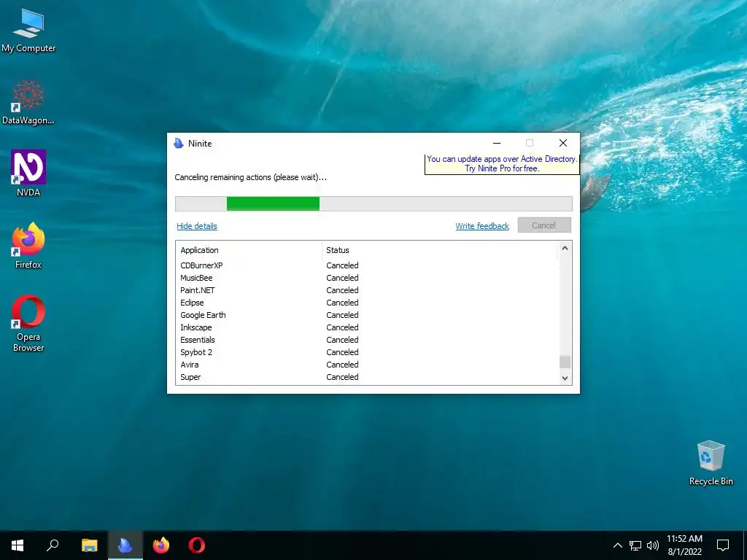The height and width of the screenshot is (560, 747).
Task: Select the Ninite taskbar button
Action: point(125,545)
